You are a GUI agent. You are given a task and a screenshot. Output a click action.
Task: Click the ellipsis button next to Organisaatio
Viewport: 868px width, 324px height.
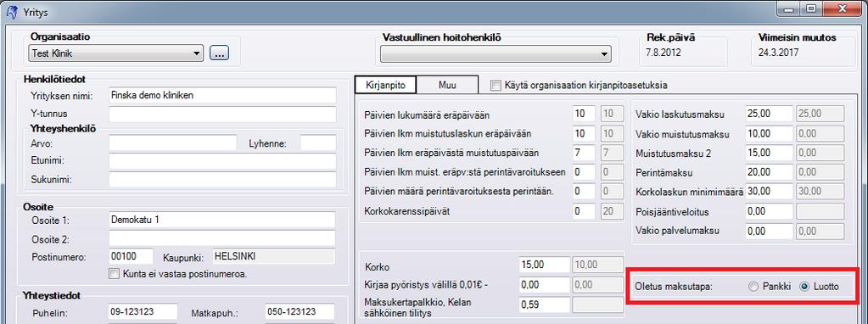tap(219, 53)
